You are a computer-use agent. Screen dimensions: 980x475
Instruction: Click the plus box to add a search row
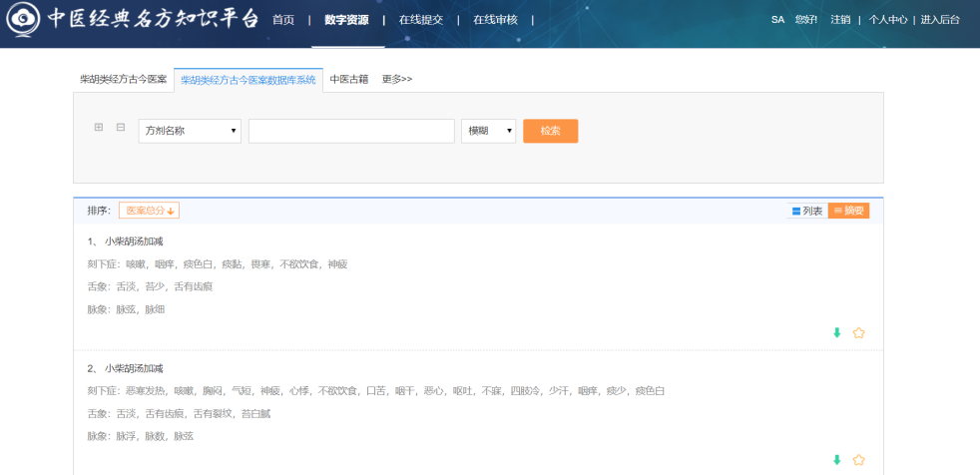click(99, 128)
